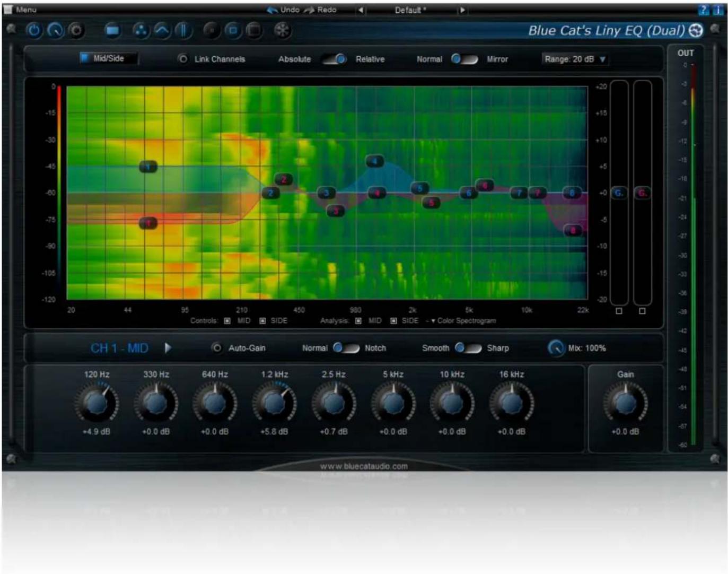Open Color Spectrogram display dropdown
728x574 pixels.
[463, 321]
